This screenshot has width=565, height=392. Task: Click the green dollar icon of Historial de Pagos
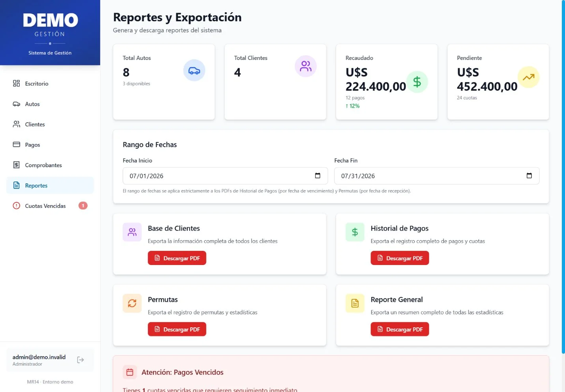tap(355, 232)
